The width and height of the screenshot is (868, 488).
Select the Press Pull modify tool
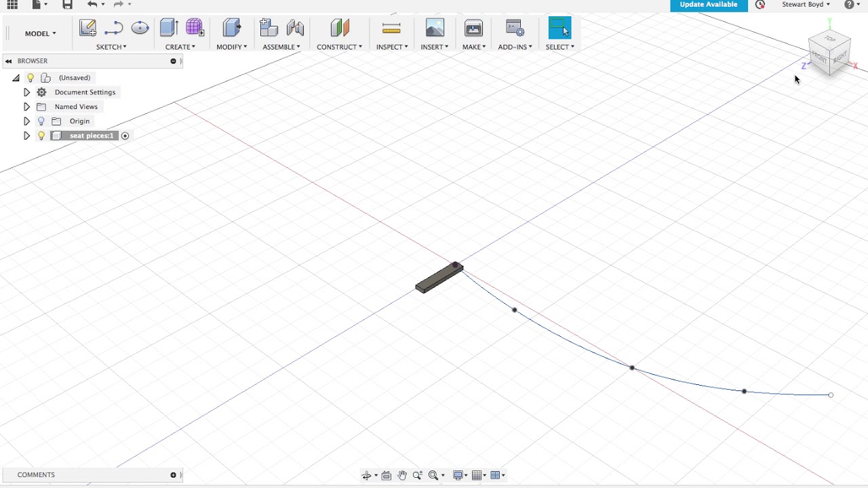coord(231,28)
